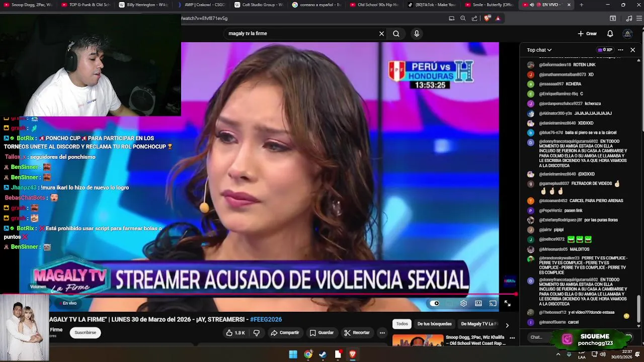Cast video with the Play on TV icon
This screenshot has height=362, width=644.
click(x=493, y=303)
